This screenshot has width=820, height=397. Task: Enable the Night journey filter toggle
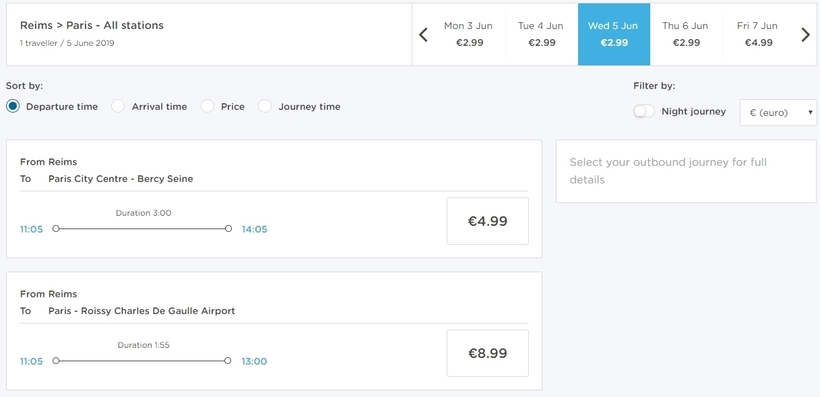(x=644, y=111)
